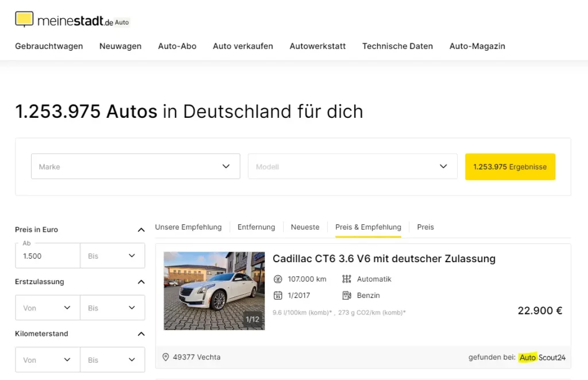
Task: Click the 1/12 photo counter on the image
Action: [253, 319]
